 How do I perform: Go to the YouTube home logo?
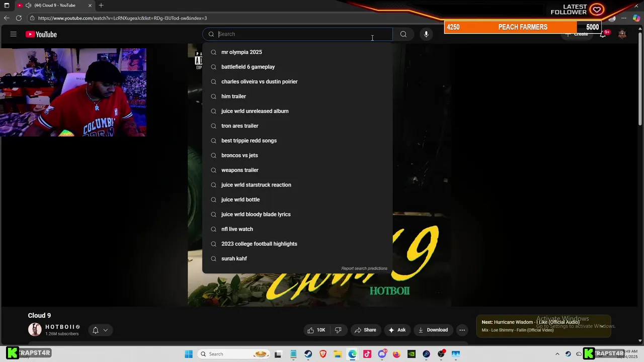[41, 34]
